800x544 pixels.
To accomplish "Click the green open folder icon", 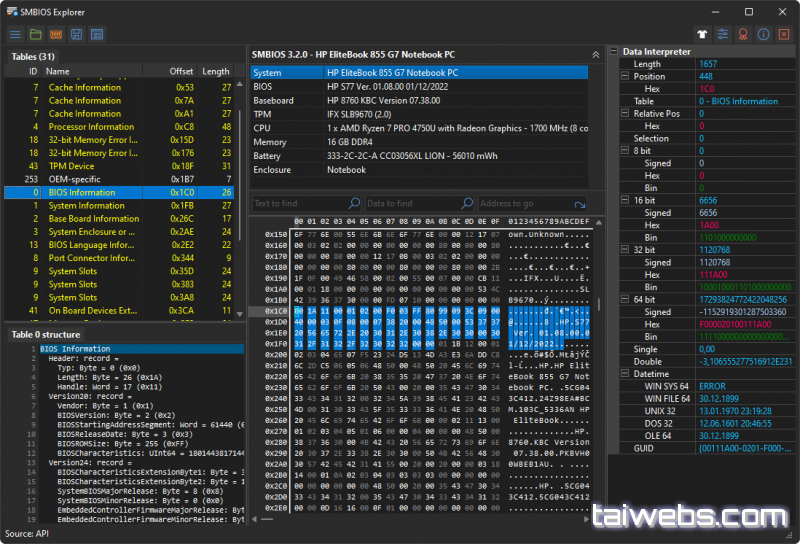I will pos(35,35).
